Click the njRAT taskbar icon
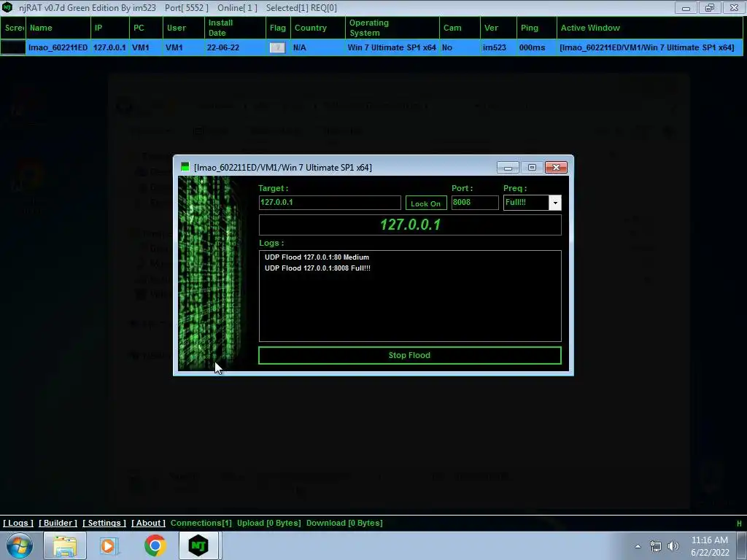Screen dimensions: 747x560 [x=198, y=545]
